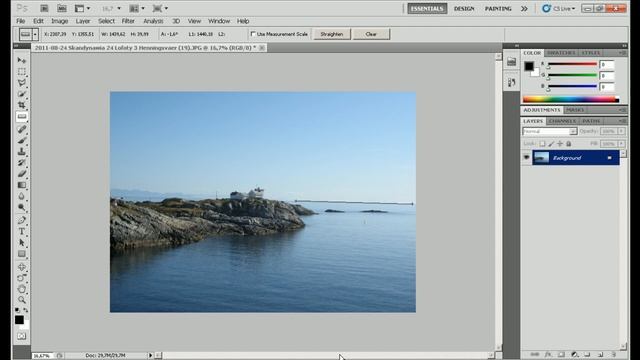Viewport: 640px width, 360px height.
Task: Show more workspaces with double chevron
Action: coord(524,9)
